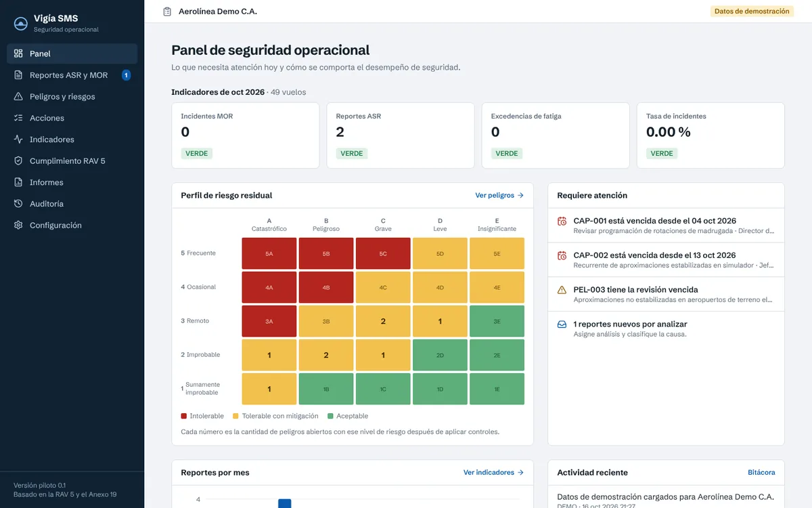812x508 pixels.
Task: Click the Informes file icon
Action: pos(18,182)
